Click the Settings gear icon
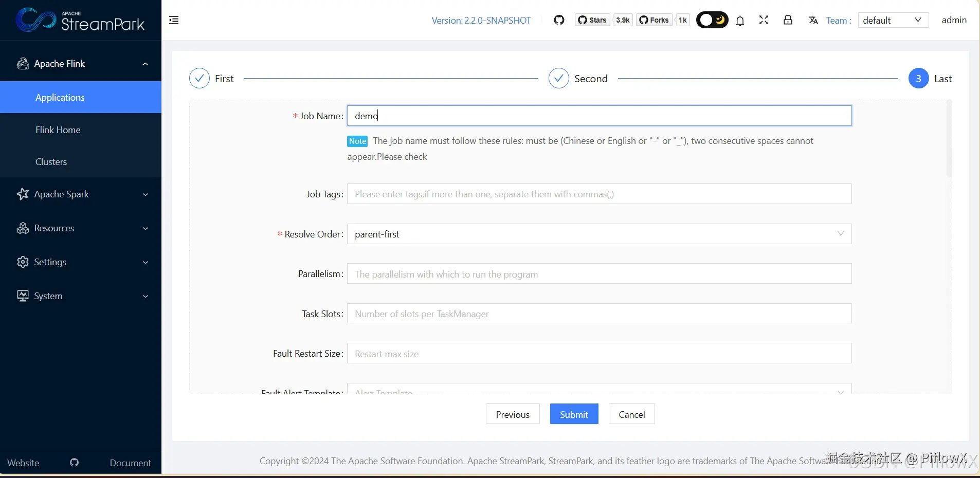Screen dimensions: 980x478 23,262
